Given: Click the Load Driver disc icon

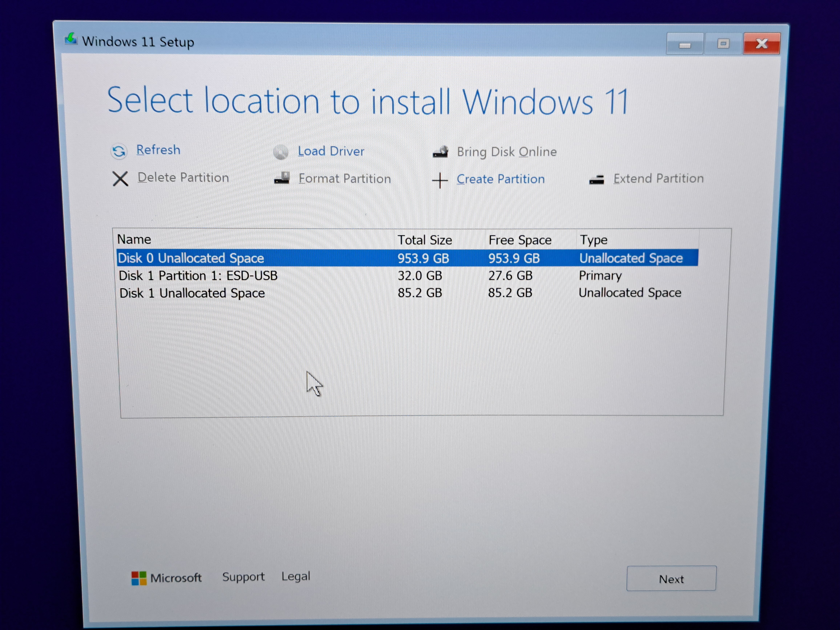Looking at the screenshot, I should [x=281, y=152].
